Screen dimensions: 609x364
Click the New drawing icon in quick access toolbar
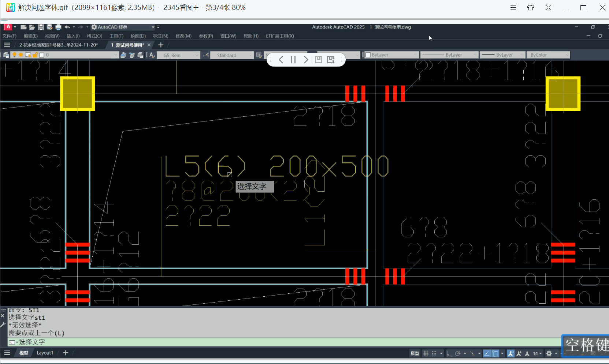coord(23,27)
